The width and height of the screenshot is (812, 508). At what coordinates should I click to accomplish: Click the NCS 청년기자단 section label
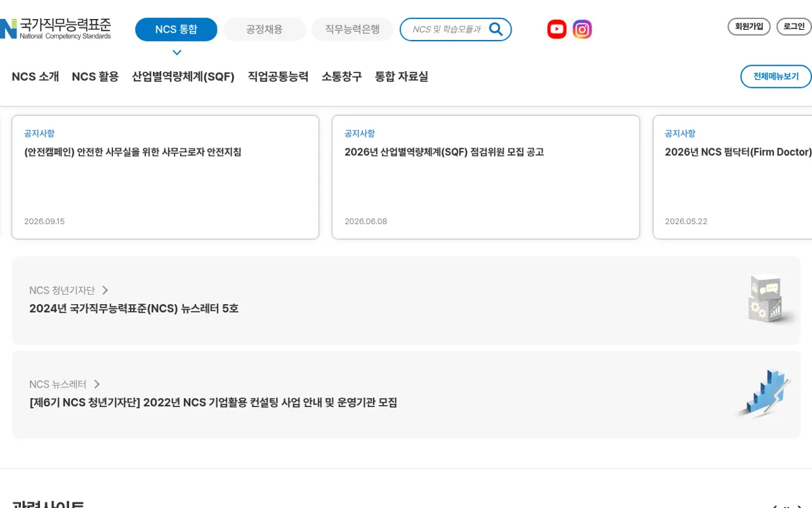(62, 290)
